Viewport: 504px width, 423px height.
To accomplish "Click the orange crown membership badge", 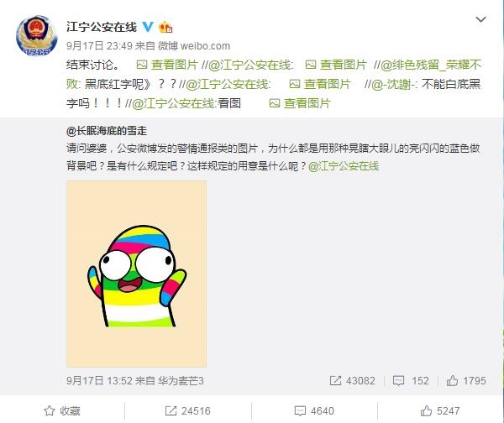I will 165,27.
